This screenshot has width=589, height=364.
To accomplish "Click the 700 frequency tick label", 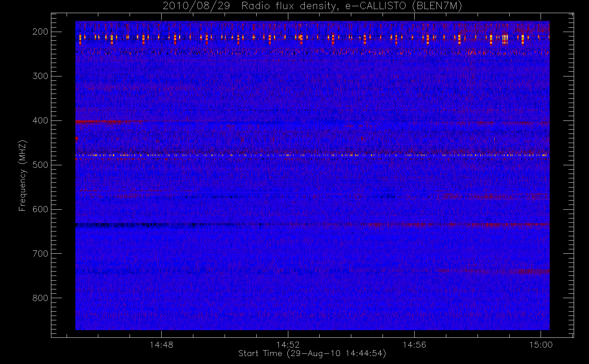I will (x=40, y=254).
